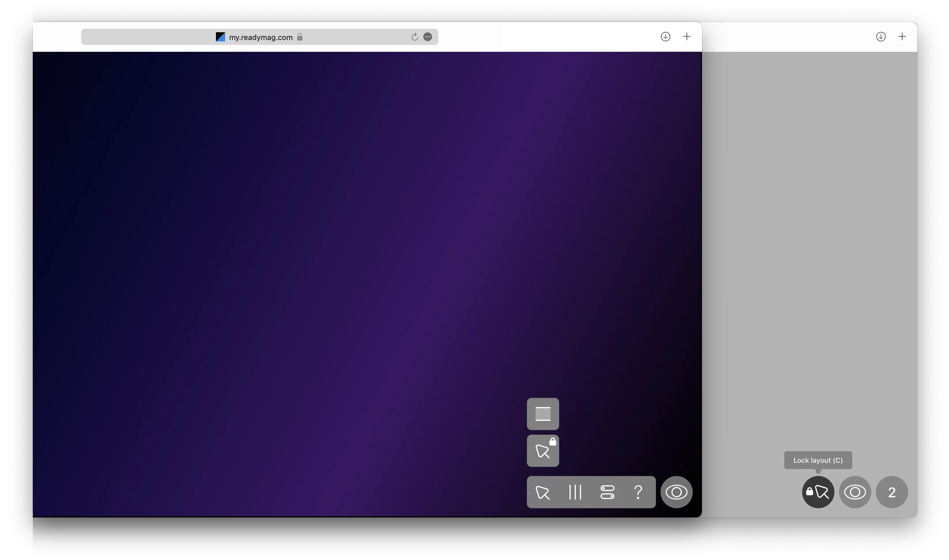This screenshot has width=949, height=560.
Task: Disable the Lock layout cursor toggle
Action: [818, 492]
